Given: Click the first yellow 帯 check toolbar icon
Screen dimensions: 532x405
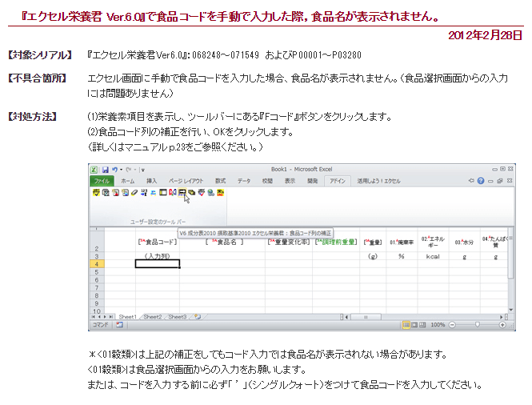Looking at the screenshot, I should click(x=96, y=192).
